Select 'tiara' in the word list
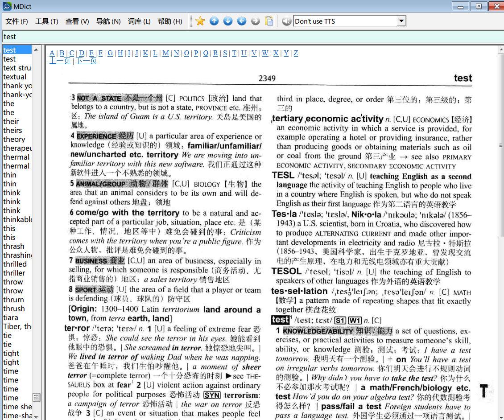This screenshot has height=420, width=504. click(17, 318)
